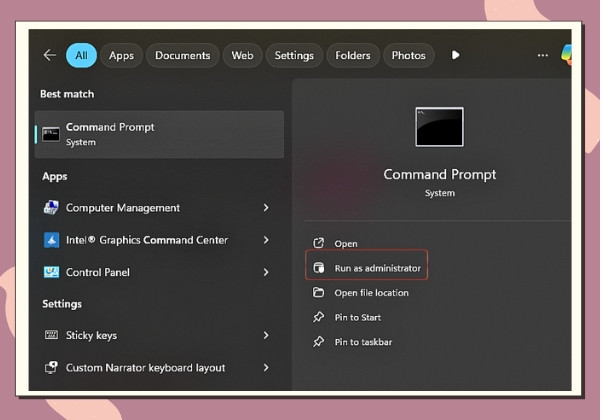Select the All filter tab

pyautogui.click(x=81, y=55)
